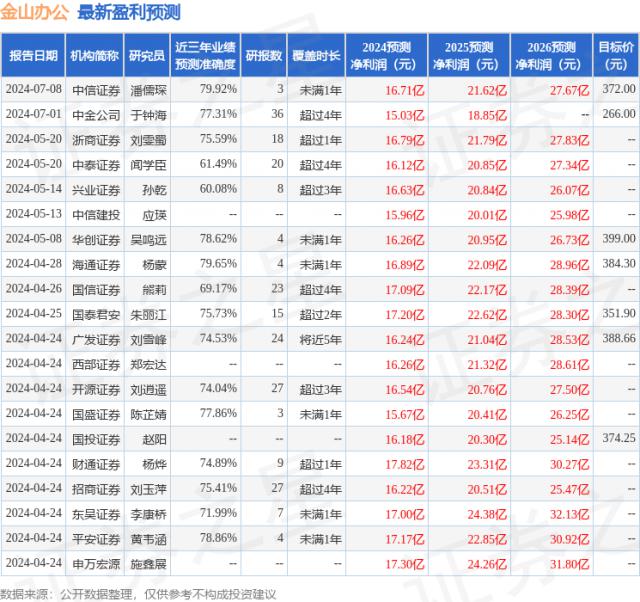This screenshot has height=602, width=640.
Task: Click the 兴业证券 institution cell
Action: pyautogui.click(x=96, y=189)
